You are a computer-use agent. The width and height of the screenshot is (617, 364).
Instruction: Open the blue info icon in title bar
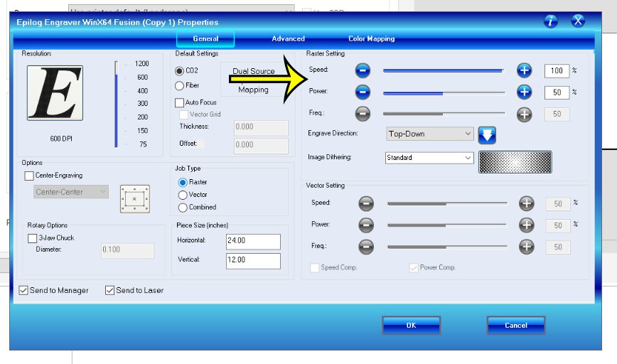(550, 21)
